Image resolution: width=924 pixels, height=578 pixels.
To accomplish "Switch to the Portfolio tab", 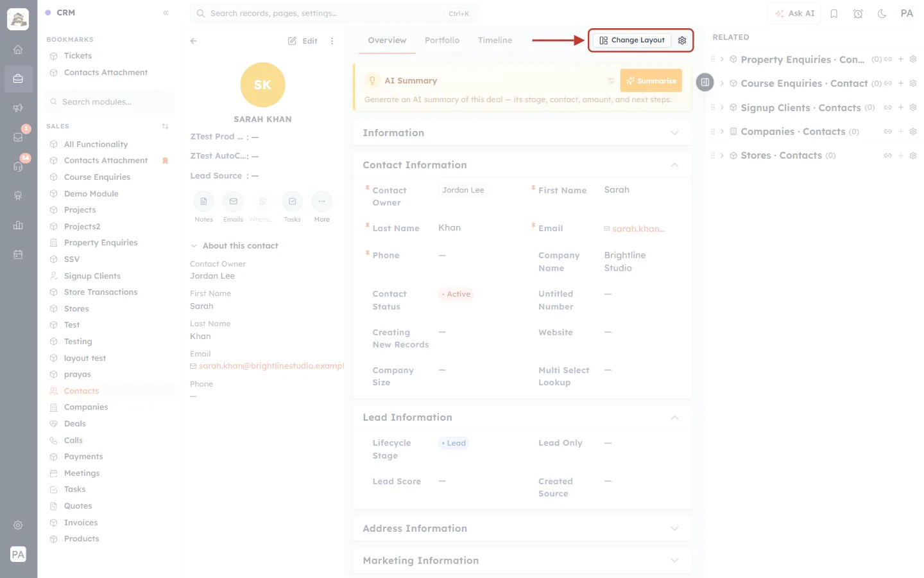I will click(x=442, y=40).
